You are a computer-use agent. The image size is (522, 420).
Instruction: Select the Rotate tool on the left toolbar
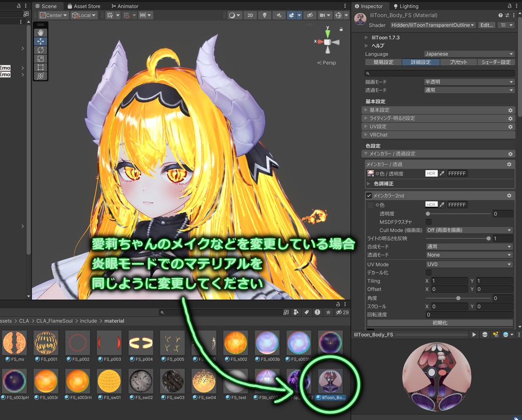[x=40, y=49]
